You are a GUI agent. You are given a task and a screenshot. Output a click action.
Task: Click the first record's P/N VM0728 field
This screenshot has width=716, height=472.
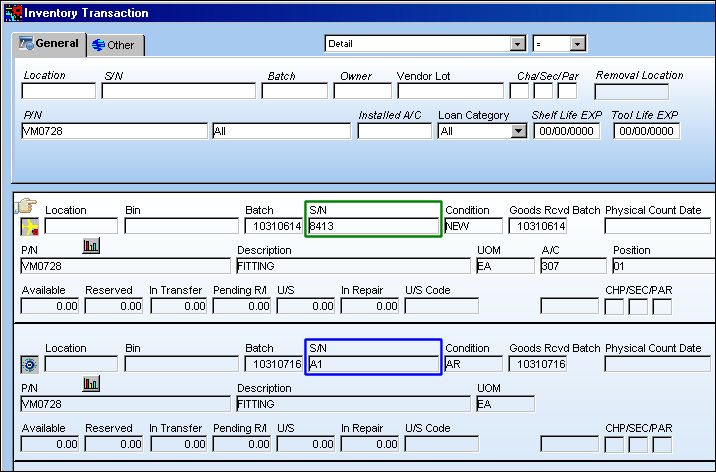click(x=126, y=266)
